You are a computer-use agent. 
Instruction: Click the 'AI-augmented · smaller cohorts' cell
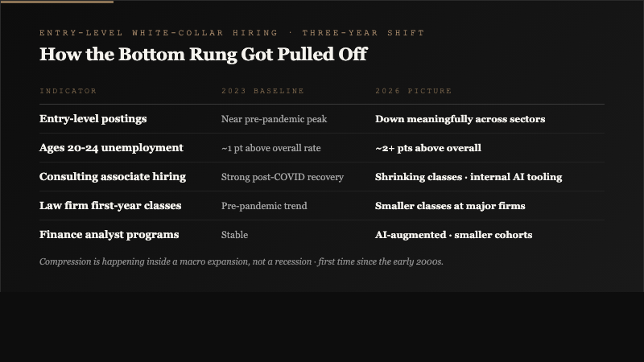(x=453, y=235)
